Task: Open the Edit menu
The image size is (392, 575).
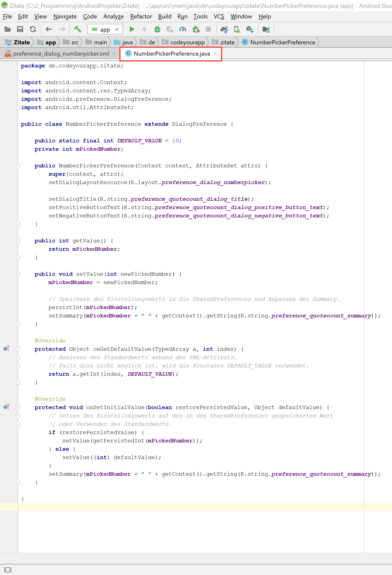Action: [x=23, y=16]
